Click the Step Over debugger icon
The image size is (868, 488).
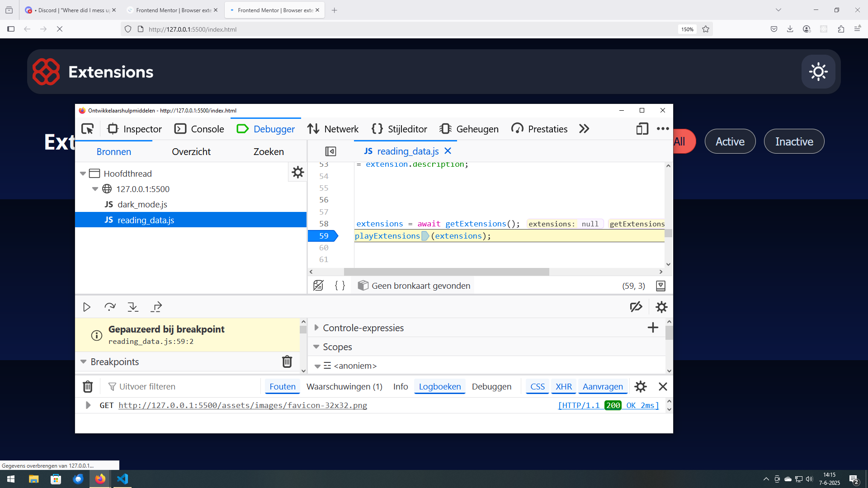110,307
